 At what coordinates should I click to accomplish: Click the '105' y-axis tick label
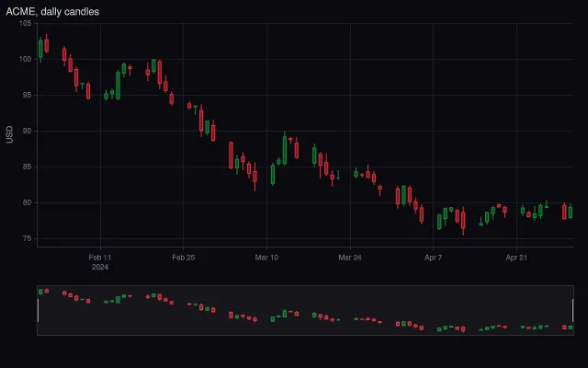[x=25, y=23]
